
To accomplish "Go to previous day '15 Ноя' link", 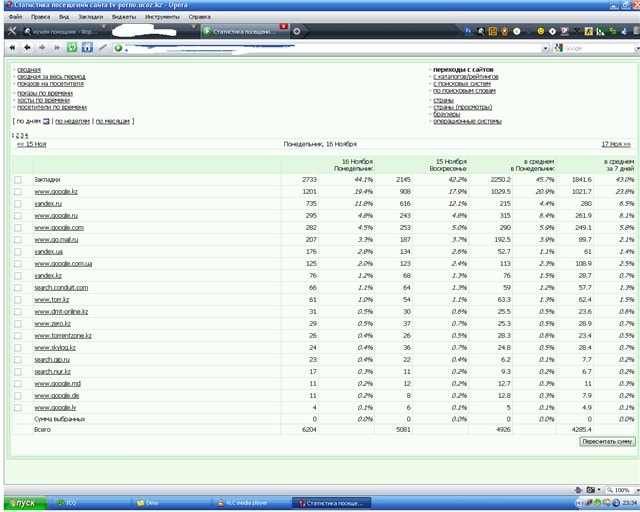I will point(31,144).
